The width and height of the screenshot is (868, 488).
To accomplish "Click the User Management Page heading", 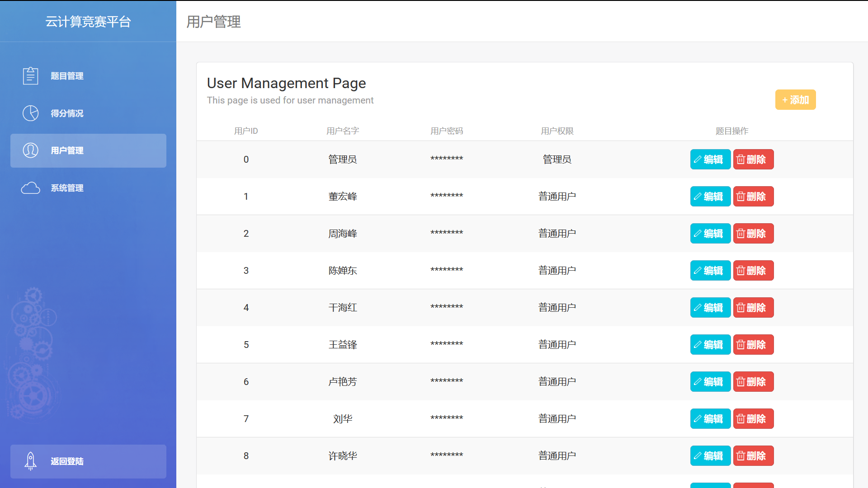I will click(x=286, y=83).
